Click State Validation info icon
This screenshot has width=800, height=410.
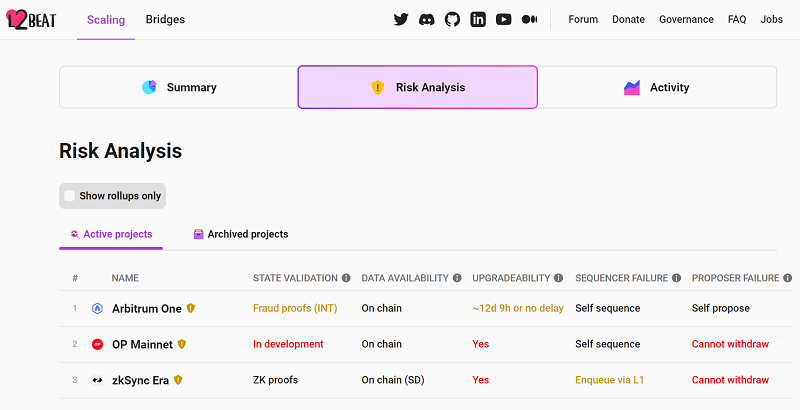pyautogui.click(x=346, y=278)
